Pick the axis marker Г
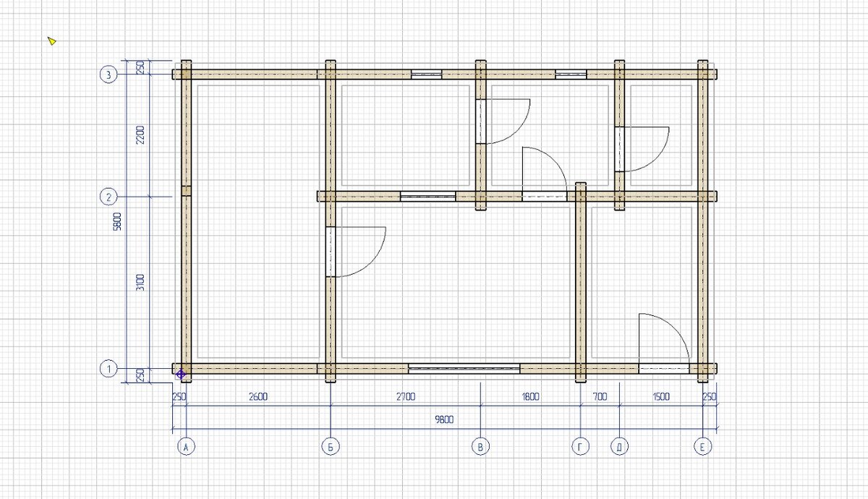The image size is (868, 499). [581, 447]
